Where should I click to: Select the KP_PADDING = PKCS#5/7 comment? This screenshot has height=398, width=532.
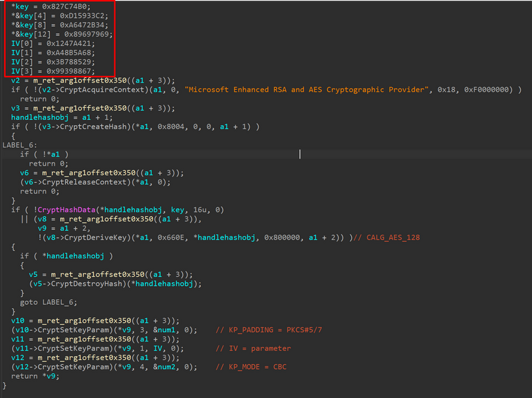click(x=266, y=329)
